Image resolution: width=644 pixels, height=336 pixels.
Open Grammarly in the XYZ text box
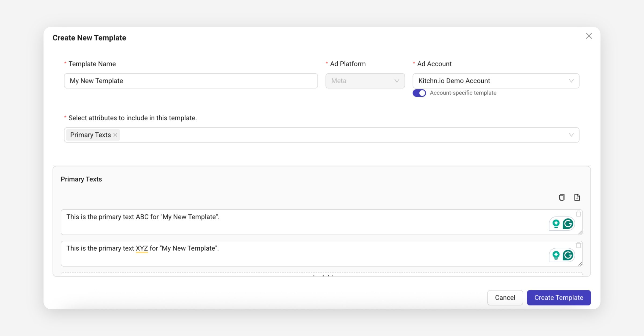click(568, 255)
